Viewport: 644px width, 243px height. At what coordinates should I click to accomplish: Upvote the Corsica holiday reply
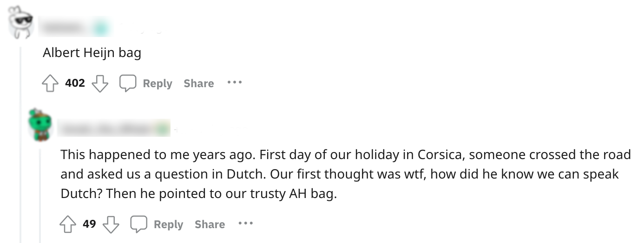click(68, 224)
